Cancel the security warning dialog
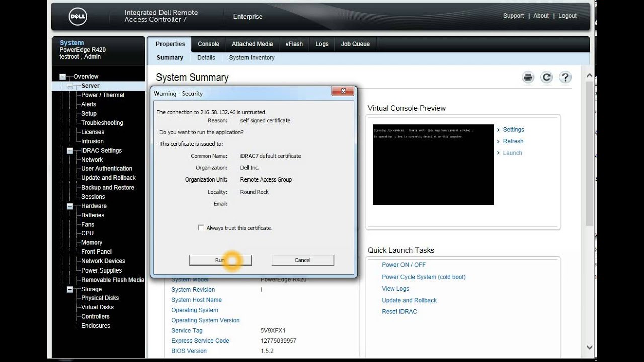 click(302, 260)
